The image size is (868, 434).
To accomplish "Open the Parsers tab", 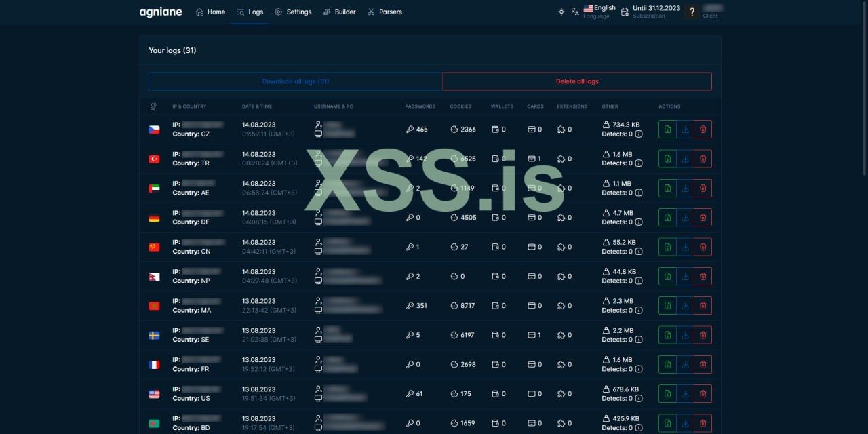I will tap(384, 12).
